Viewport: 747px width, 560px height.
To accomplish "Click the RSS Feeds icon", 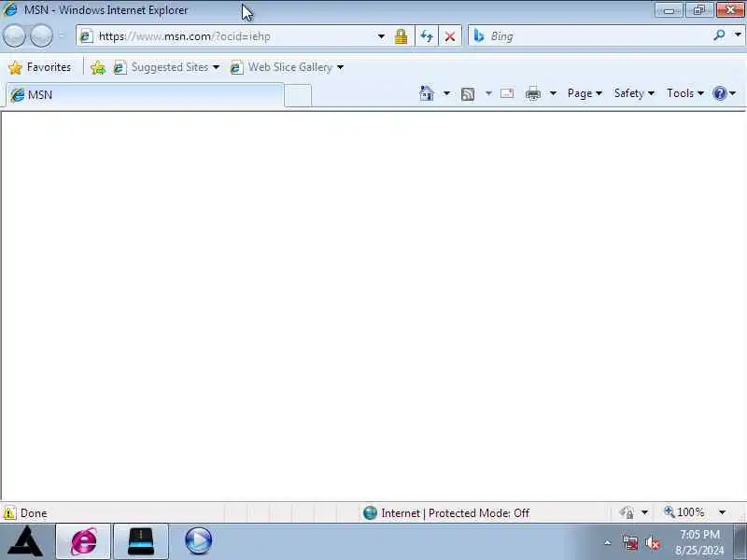I will point(468,94).
